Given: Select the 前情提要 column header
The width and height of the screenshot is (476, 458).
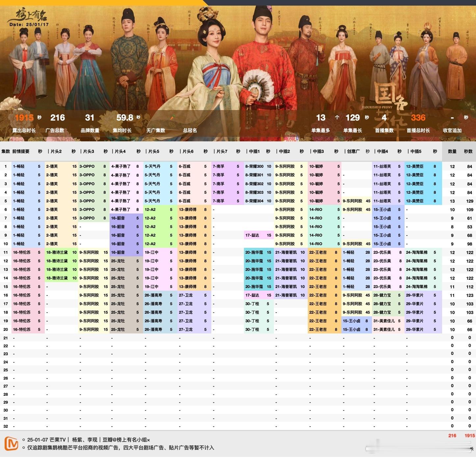Looking at the screenshot, I should click(x=21, y=151).
